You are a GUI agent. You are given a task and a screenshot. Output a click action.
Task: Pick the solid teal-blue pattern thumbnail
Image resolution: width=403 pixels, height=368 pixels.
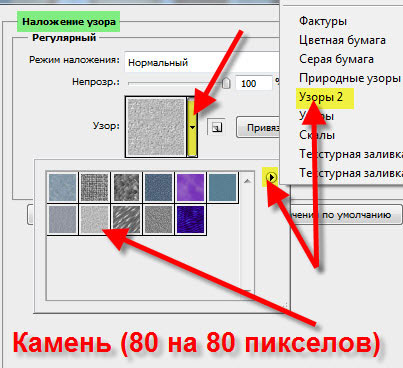click(223, 187)
